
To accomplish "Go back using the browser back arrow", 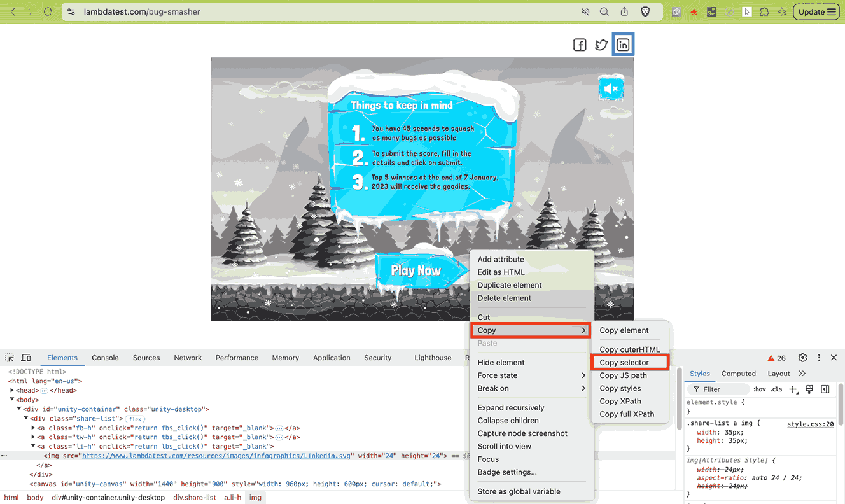I will tap(13, 11).
